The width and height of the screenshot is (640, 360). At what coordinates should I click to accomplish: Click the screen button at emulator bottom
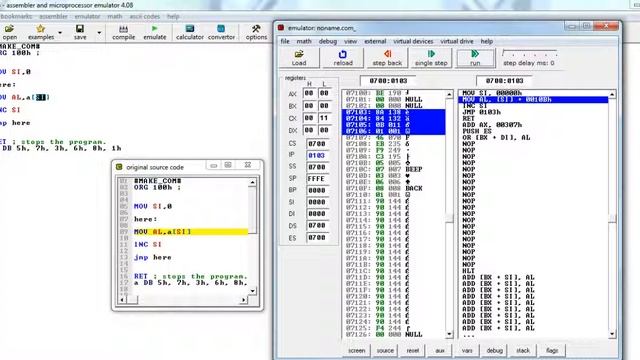(x=357, y=350)
